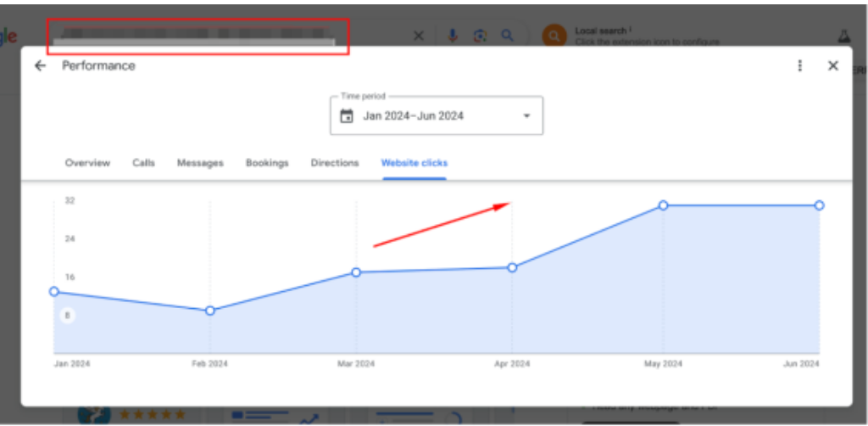Open the Time period dropdown
868x426 pixels.
(436, 116)
